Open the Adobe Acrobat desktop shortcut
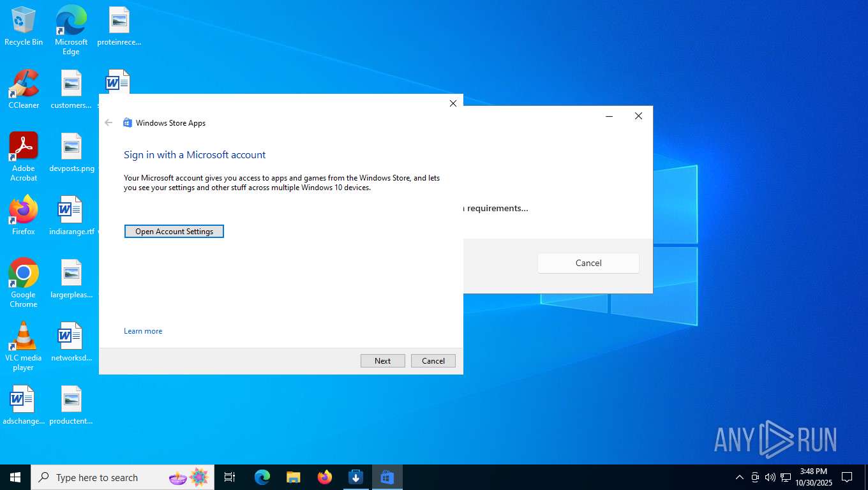The height and width of the screenshot is (490, 868). pos(24,157)
